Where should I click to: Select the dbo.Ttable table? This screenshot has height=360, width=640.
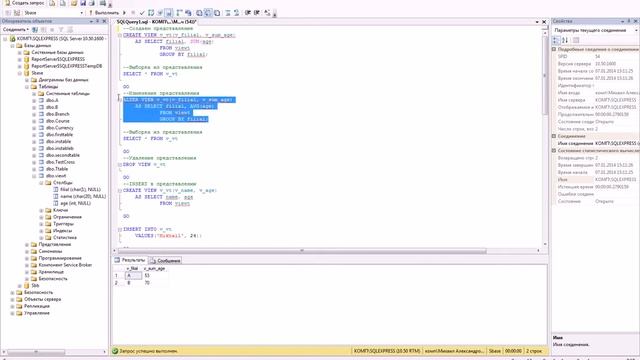pos(57,169)
